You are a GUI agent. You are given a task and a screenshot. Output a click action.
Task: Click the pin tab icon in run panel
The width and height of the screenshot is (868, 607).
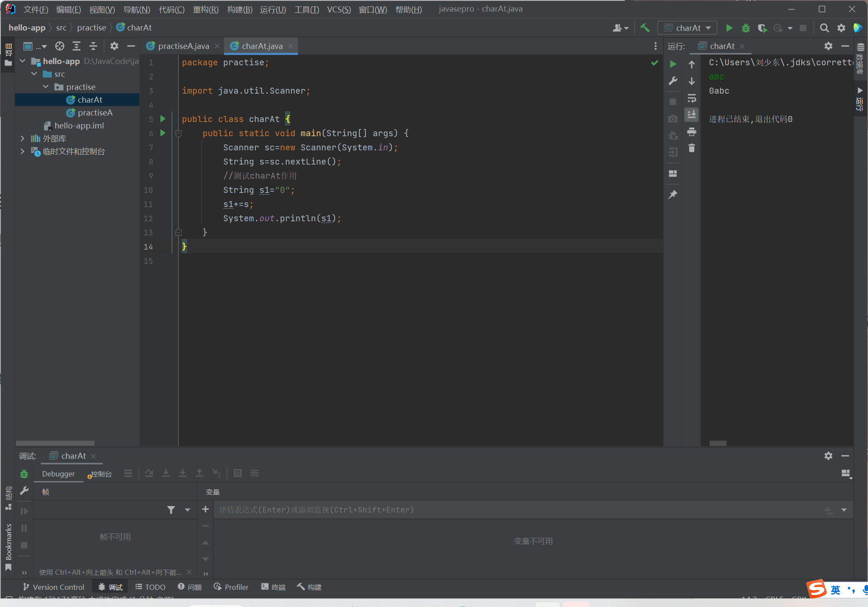click(x=673, y=195)
